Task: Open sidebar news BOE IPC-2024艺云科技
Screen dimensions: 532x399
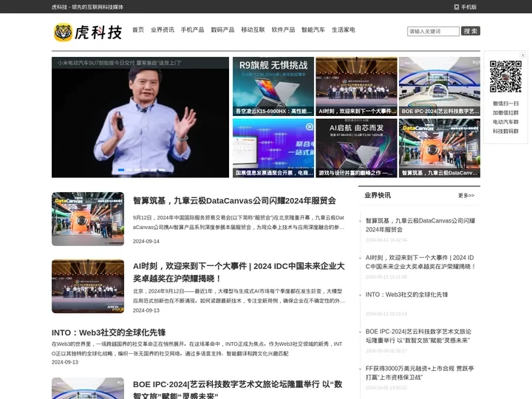Action: coord(418,336)
